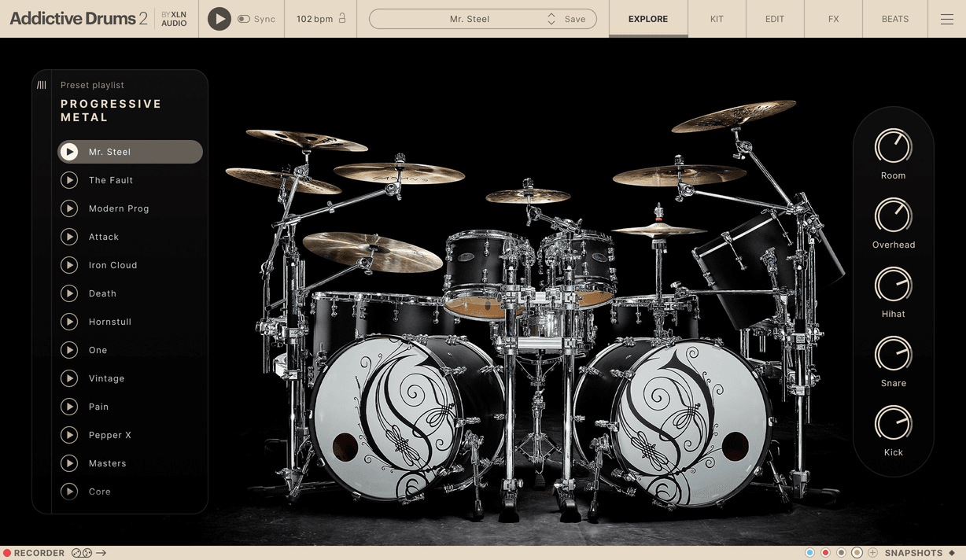Click the BPM lock icon

[342, 18]
